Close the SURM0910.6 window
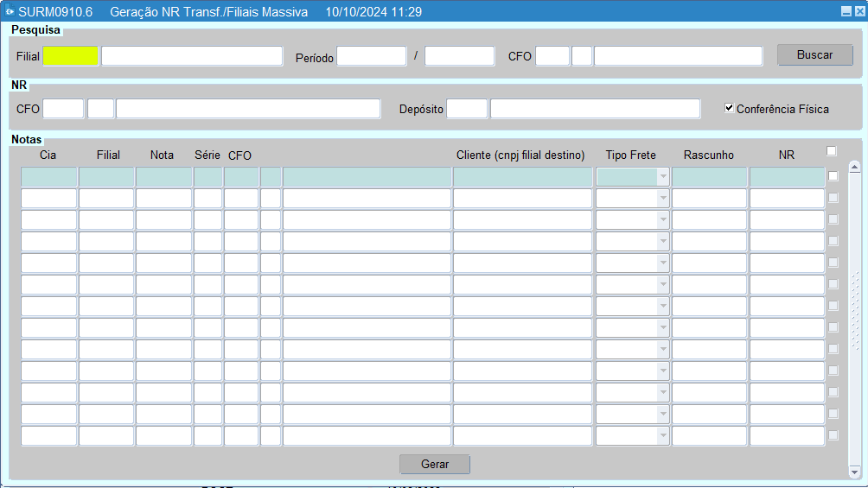 pyautogui.click(x=859, y=11)
